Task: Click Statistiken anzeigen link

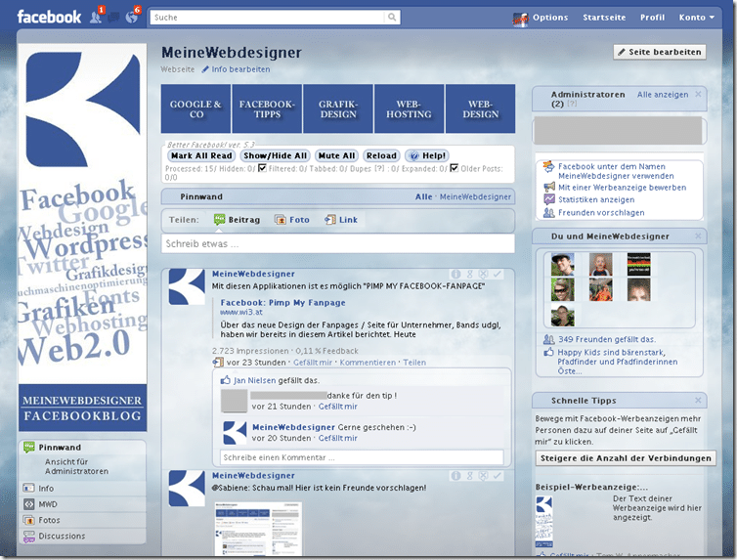Action: pyautogui.click(x=596, y=199)
